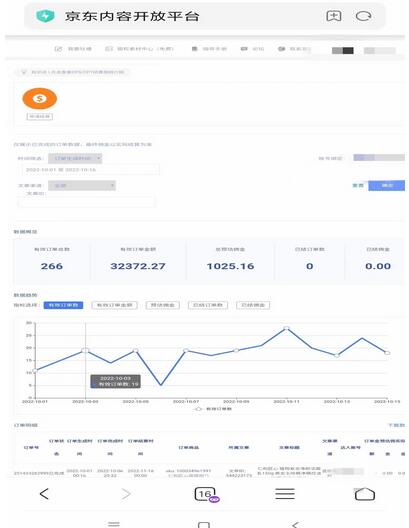Go forward with the browser forward arrow
The height and width of the screenshot is (528, 409).
coord(126,494)
